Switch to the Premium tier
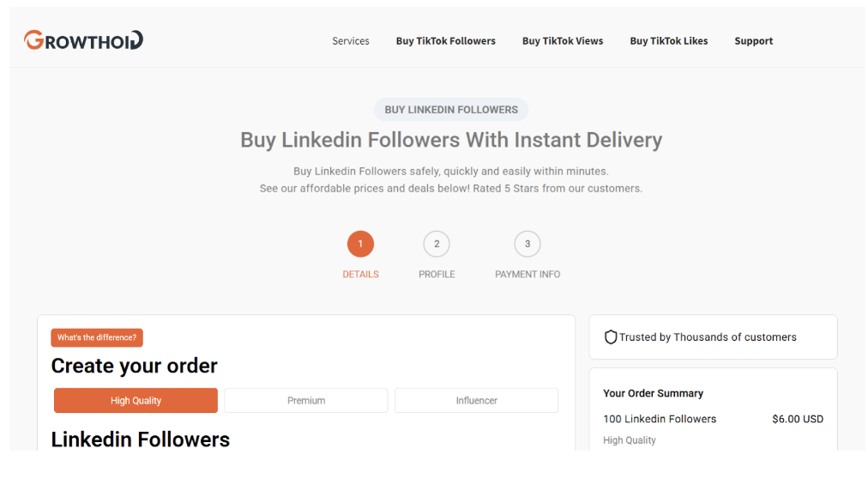 (x=306, y=401)
